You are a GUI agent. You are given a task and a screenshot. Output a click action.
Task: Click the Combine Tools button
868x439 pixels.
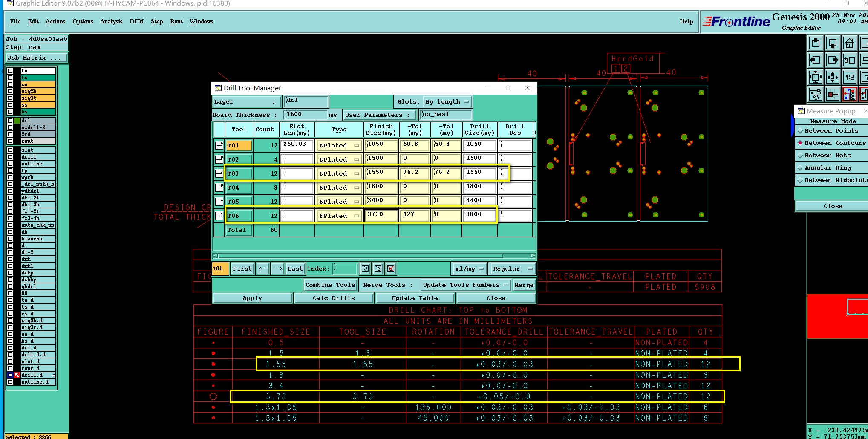(x=330, y=285)
